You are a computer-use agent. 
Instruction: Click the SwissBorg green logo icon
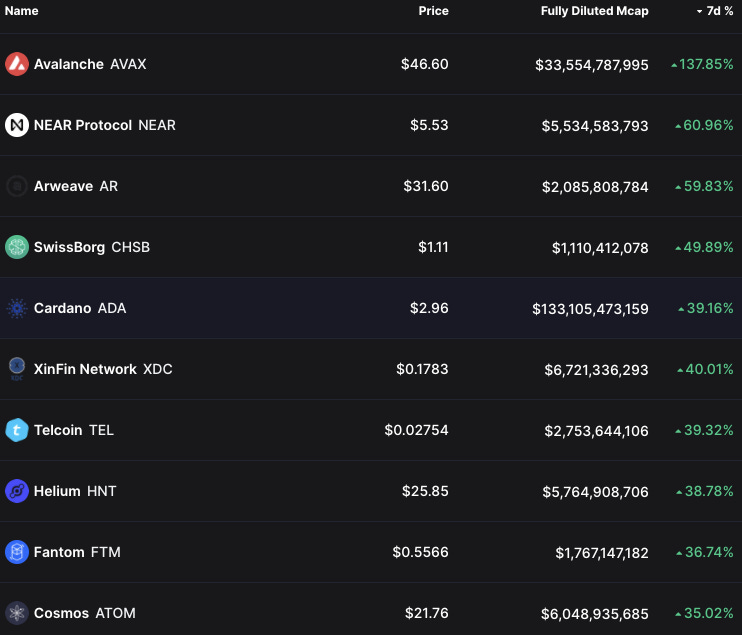[17, 247]
